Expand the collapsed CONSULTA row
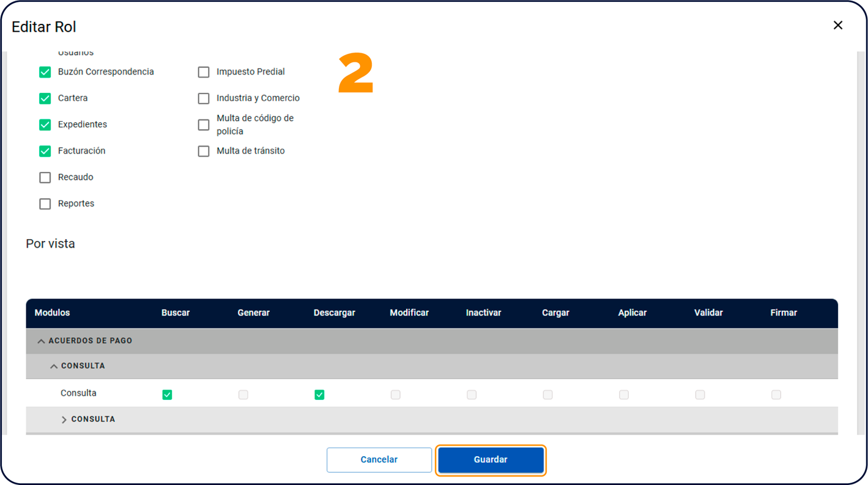The height and width of the screenshot is (485, 868). 64,420
